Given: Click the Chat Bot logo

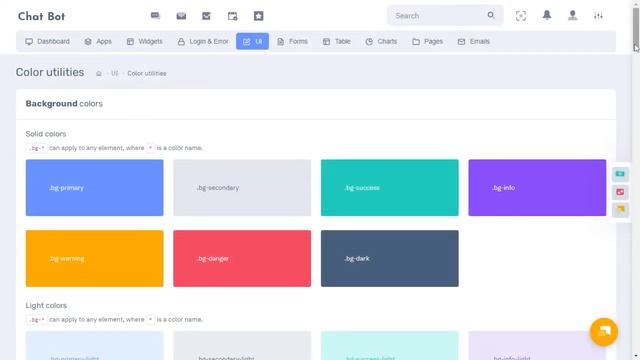Looking at the screenshot, I should pyautogui.click(x=41, y=16).
